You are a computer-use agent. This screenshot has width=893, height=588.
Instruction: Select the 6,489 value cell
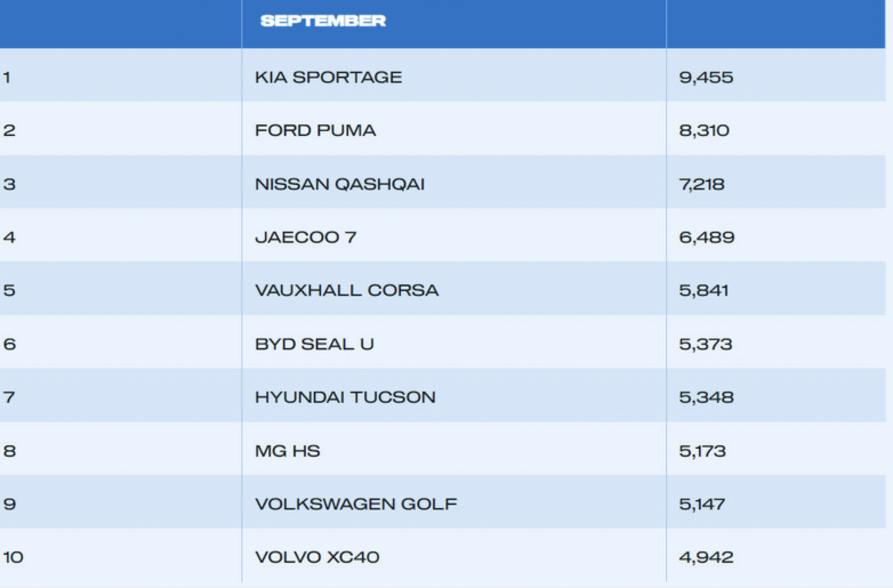706,237
